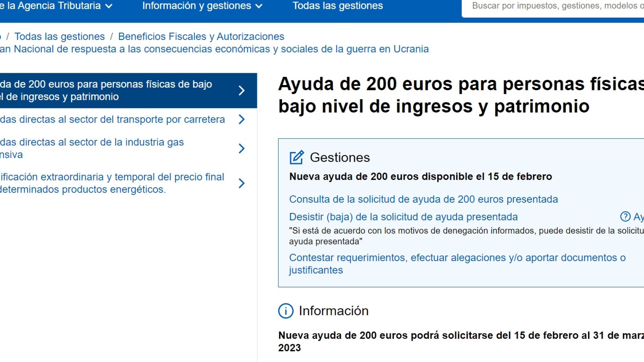
Task: Select sidebar item about industria gas intensiva
Action: (x=92, y=148)
